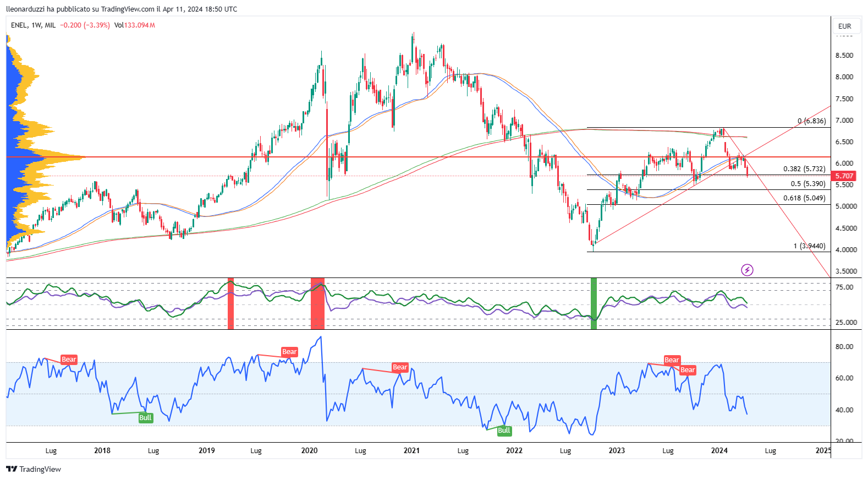Click the 2018 label on the time axis
Screen dimensions: 868x479
click(x=102, y=450)
